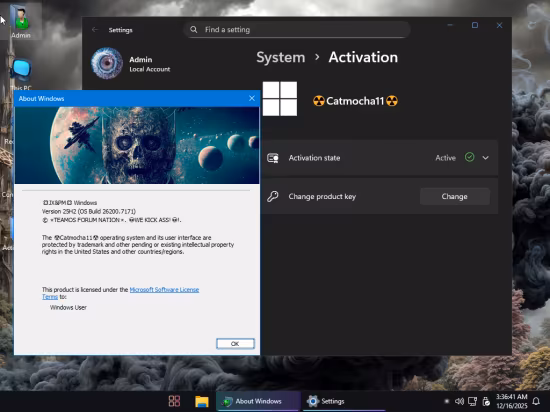Click the key icon beside Change product key
Screen dimensions: 550x412
273,196
